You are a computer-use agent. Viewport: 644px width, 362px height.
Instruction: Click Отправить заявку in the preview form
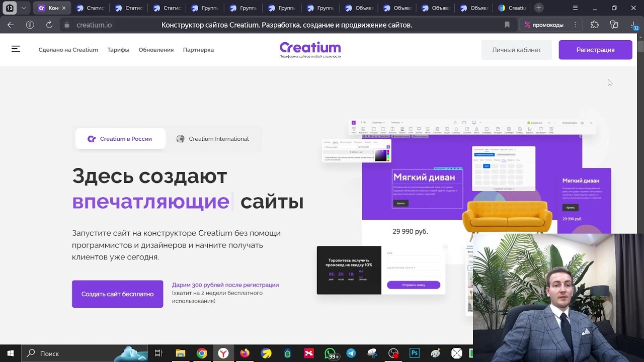[414, 285]
